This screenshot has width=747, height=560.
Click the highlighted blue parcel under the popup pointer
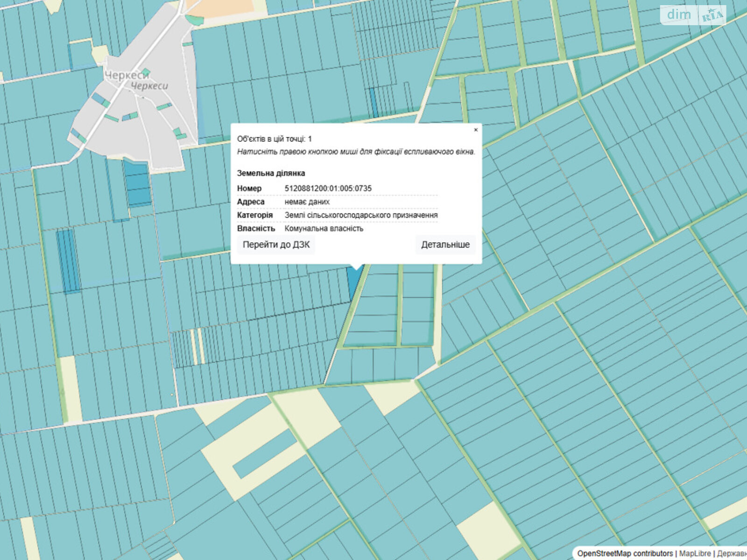point(353,282)
